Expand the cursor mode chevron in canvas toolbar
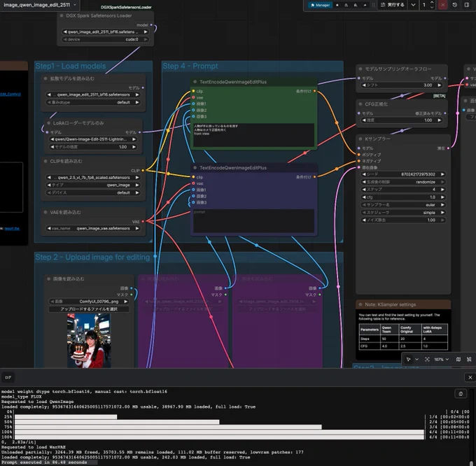Screen dimensions: 476x466 [x=416, y=359]
